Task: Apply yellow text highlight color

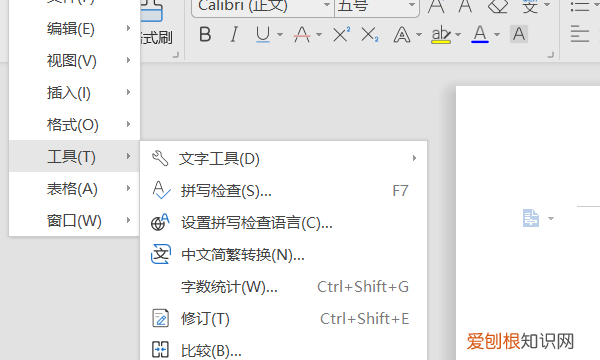Action: [441, 34]
